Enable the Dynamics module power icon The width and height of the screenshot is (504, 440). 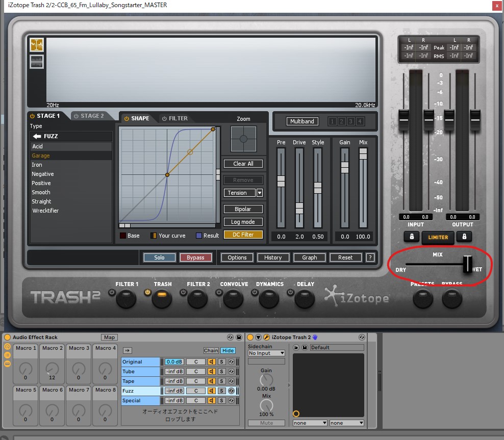point(255,292)
